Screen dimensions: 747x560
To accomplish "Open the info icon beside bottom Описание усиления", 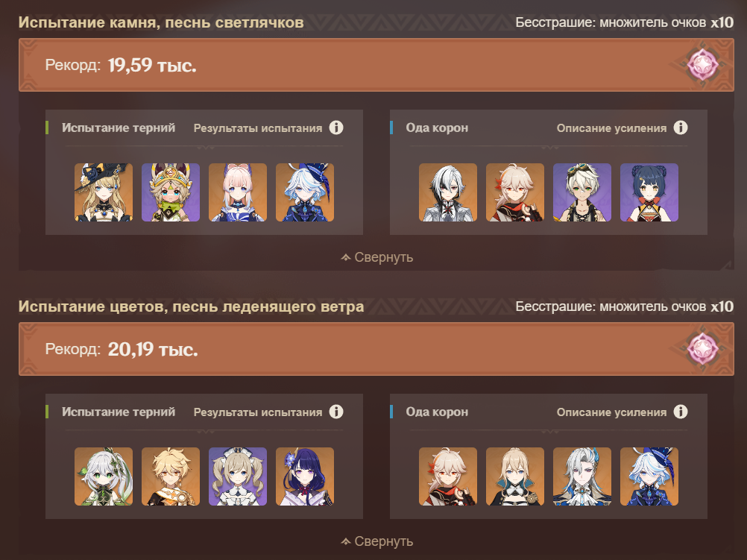I will pos(681,412).
